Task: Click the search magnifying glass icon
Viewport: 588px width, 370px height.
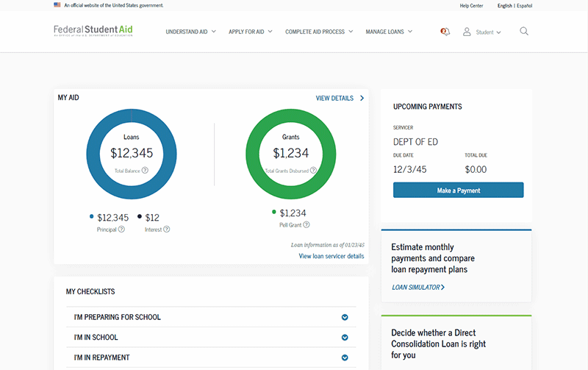Action: [x=524, y=32]
